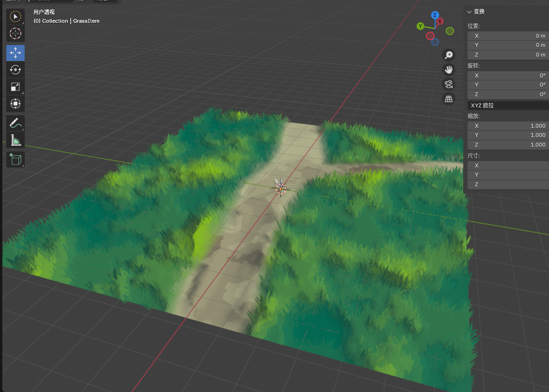Image resolution: width=549 pixels, height=392 pixels.
Task: Click the 缩放 Z scale field
Action: [508, 144]
